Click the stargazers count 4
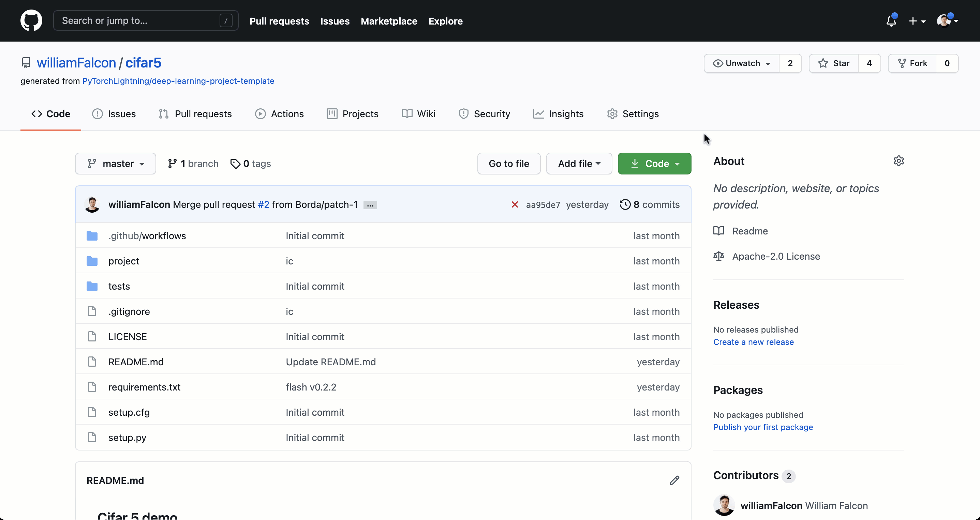 pyautogui.click(x=869, y=63)
